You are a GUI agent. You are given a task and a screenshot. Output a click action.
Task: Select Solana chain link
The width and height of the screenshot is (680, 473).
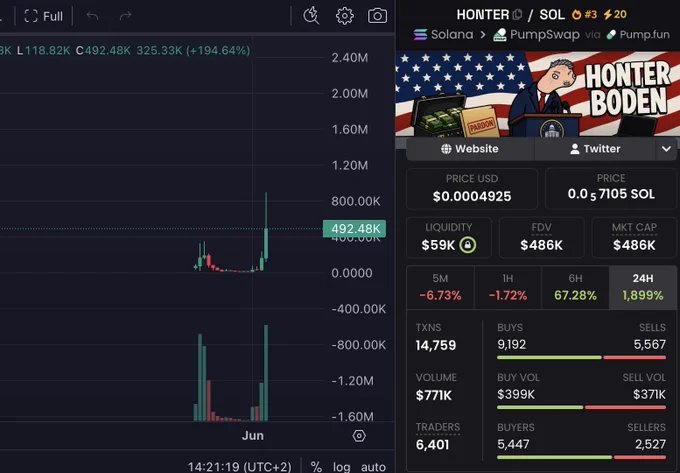[443, 34]
